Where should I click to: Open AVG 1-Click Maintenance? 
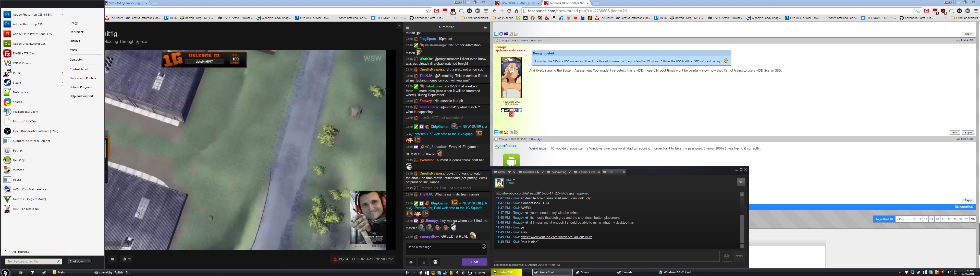(x=29, y=189)
